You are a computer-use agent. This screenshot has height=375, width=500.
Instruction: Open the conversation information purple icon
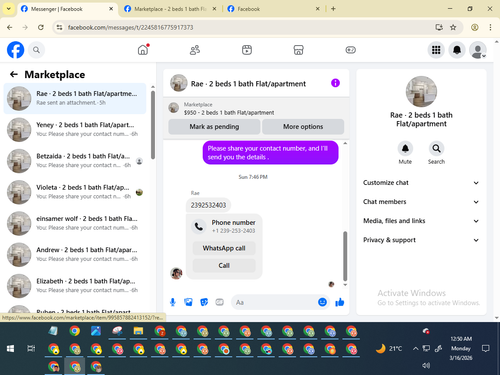(335, 83)
